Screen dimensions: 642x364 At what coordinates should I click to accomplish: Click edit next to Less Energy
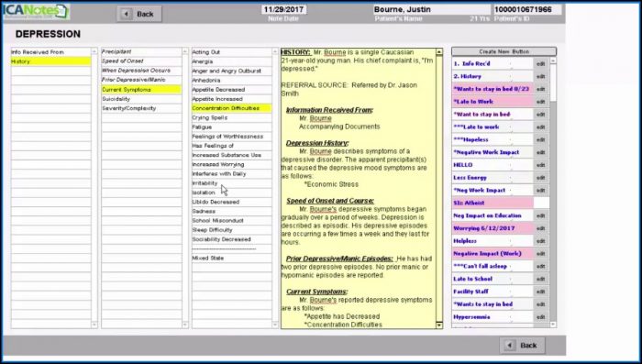tap(541, 178)
